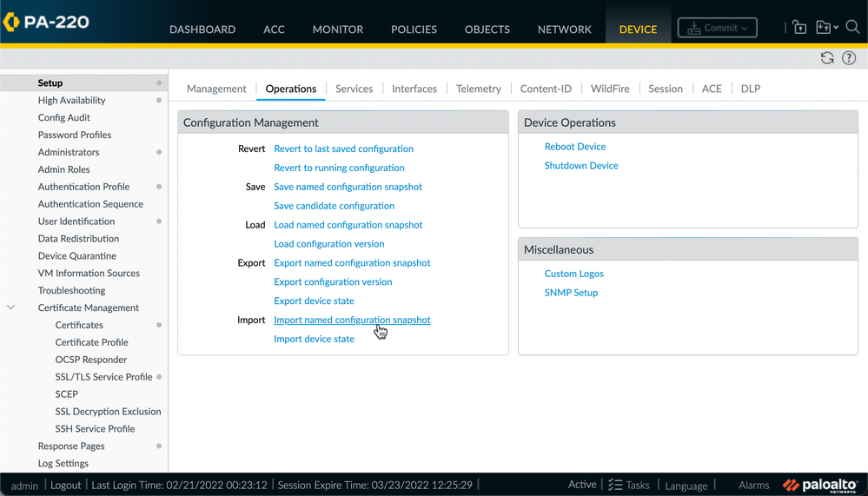The height and width of the screenshot is (496, 868).
Task: Open Certificates in the sidebar tree
Action: pyautogui.click(x=79, y=325)
